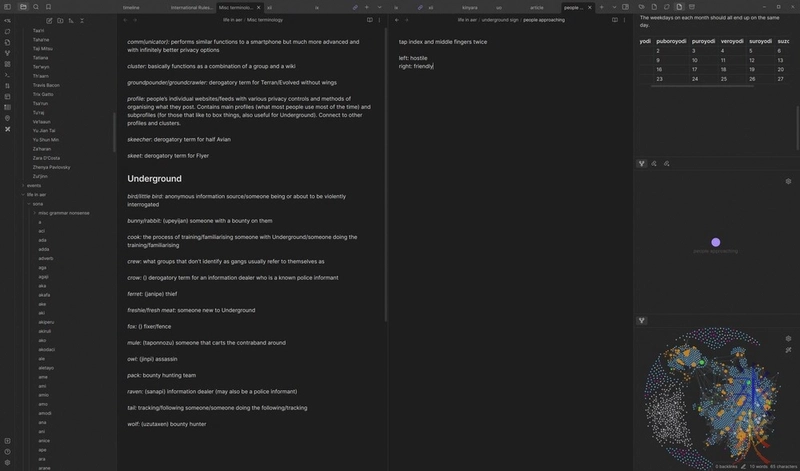
Task: Open the Travis Bacon note
Action: click(46, 85)
